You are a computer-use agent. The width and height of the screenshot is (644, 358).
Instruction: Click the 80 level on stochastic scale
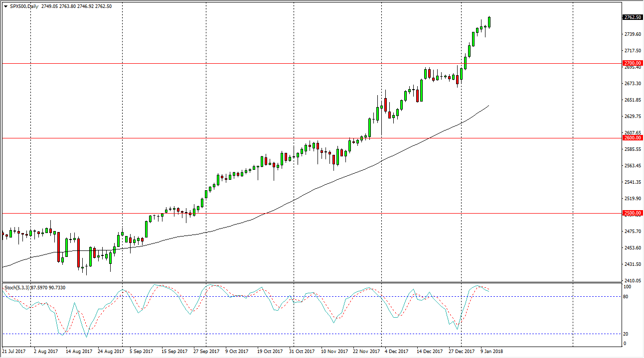tap(627, 297)
